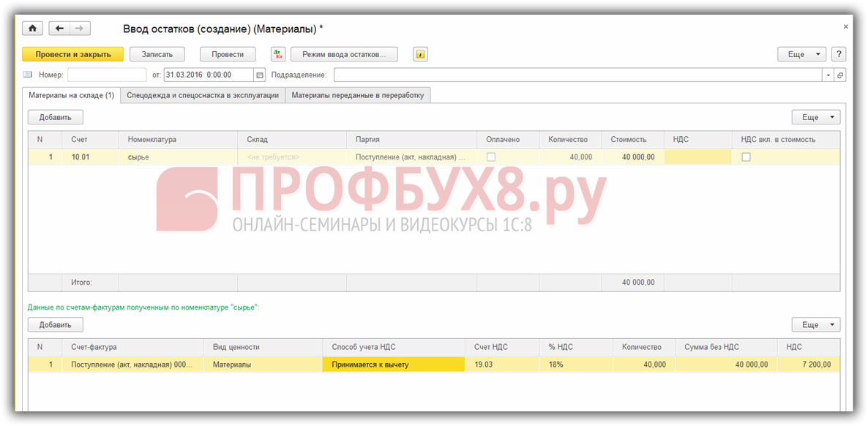Enable НДС вкл. в стоимость checkbox
This screenshot has width=868, height=426.
[x=746, y=157]
